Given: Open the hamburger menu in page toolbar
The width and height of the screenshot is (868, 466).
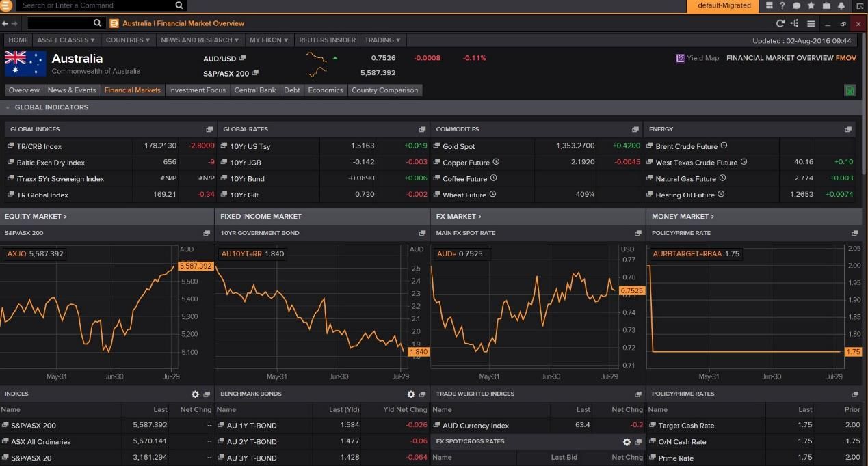Looking at the screenshot, I should [811, 23].
